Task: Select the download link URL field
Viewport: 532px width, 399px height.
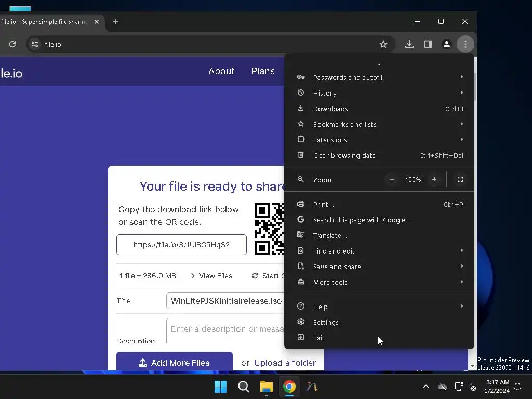Action: click(x=181, y=245)
